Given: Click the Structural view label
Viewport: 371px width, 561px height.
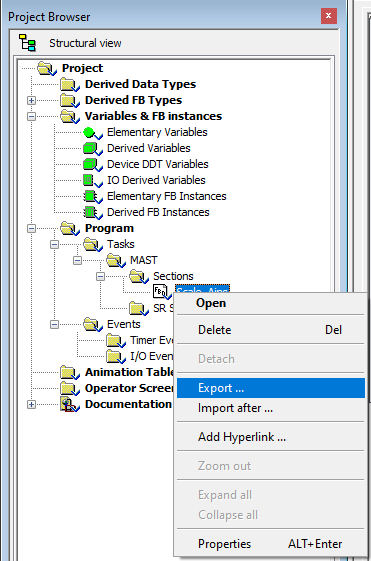Looking at the screenshot, I should coord(85,43).
